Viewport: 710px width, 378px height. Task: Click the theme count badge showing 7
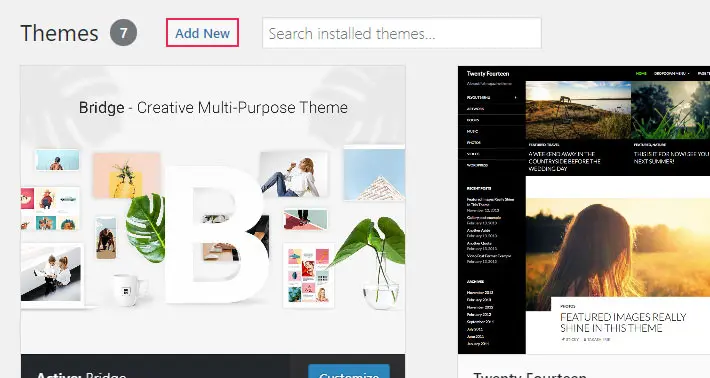123,33
